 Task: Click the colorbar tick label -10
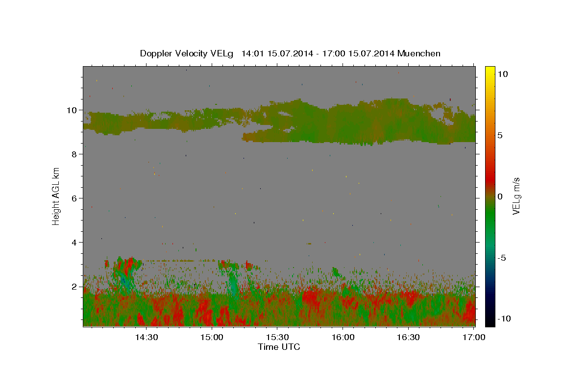coord(504,319)
